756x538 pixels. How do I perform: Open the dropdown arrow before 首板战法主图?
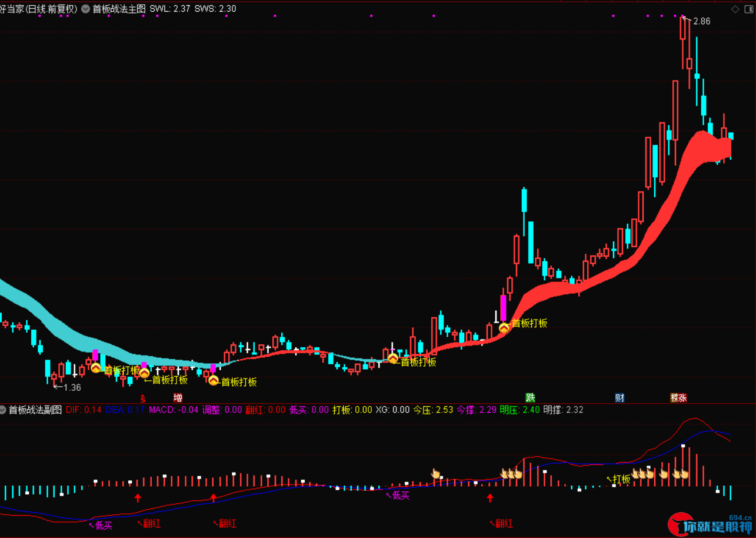[x=86, y=9]
